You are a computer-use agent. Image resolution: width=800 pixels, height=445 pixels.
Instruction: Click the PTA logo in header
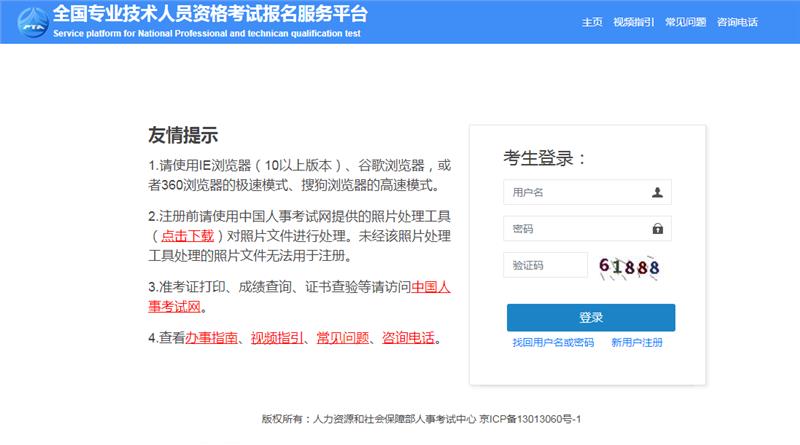tap(33, 22)
